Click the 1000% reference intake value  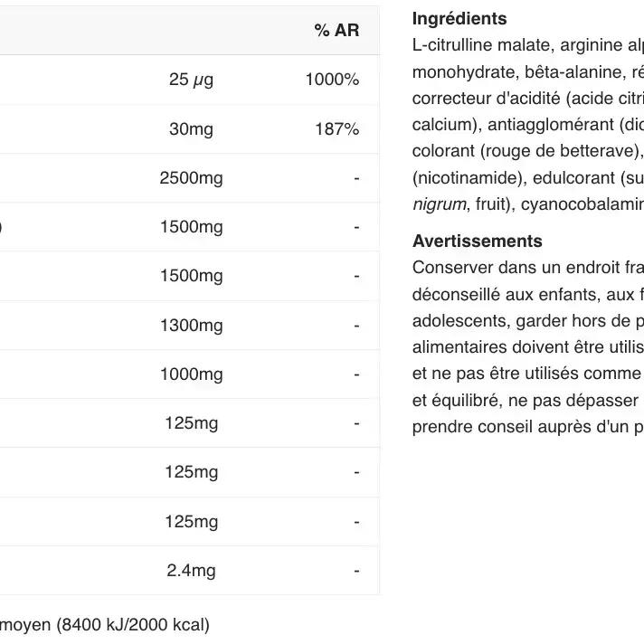pyautogui.click(x=332, y=80)
